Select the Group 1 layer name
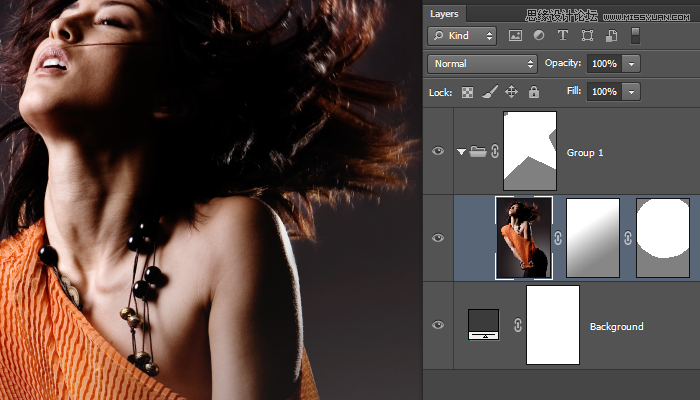Screen dimensions: 700x400 (x=585, y=153)
